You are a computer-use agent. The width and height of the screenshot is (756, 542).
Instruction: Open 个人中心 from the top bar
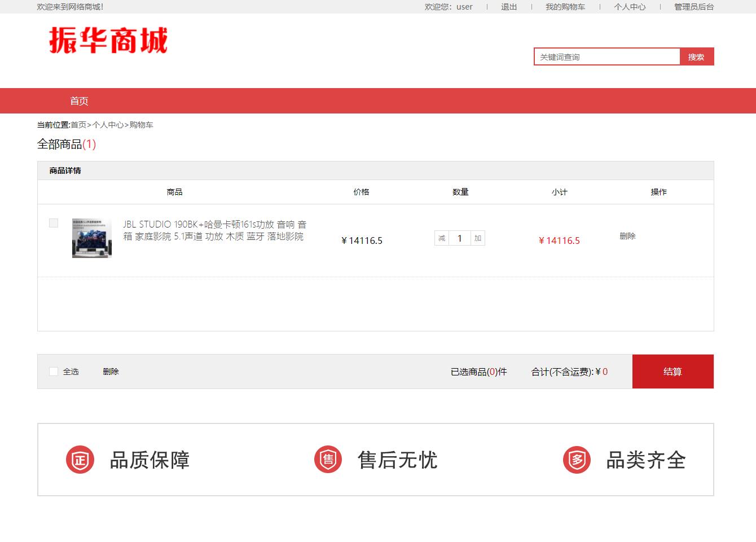coord(630,7)
